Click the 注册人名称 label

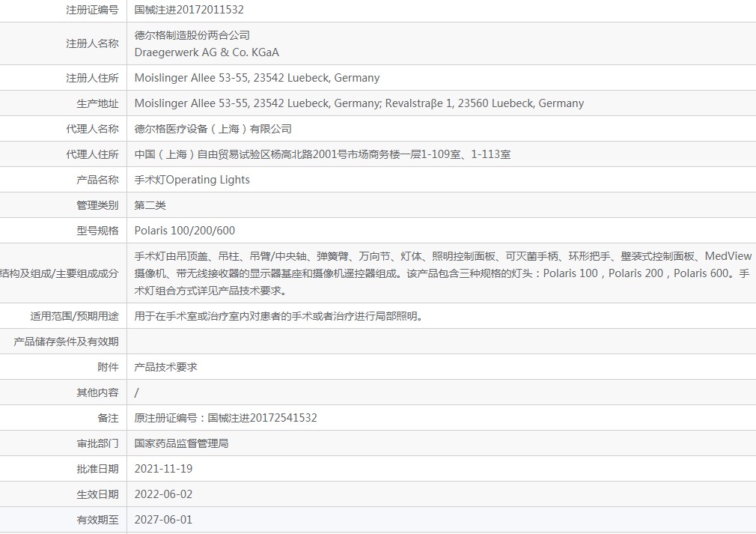(x=92, y=43)
